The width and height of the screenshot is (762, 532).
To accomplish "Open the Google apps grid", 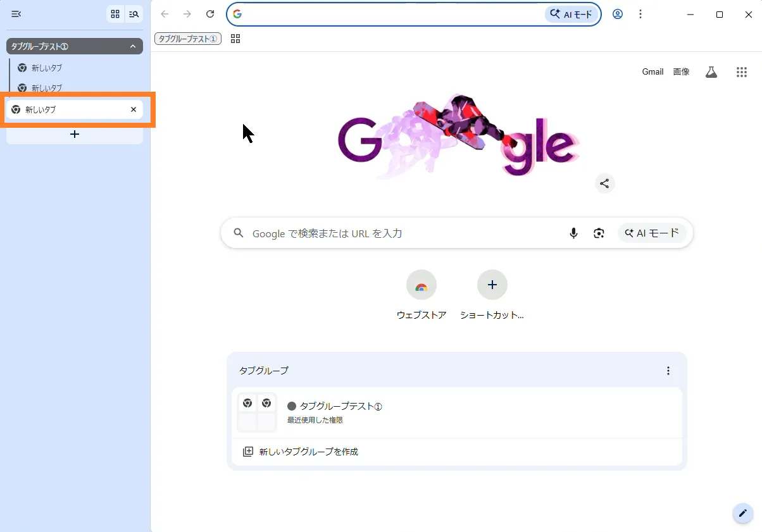I will (742, 72).
